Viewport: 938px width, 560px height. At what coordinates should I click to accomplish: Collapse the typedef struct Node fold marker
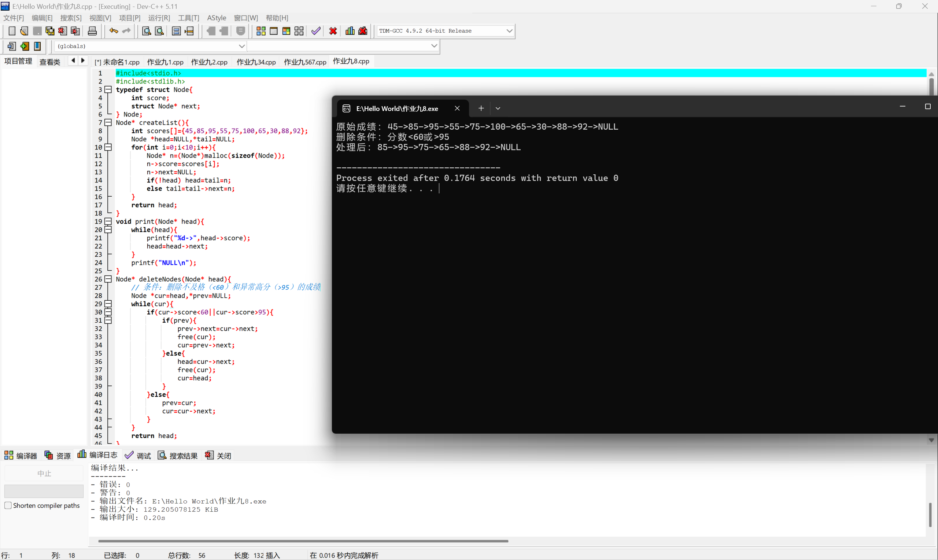click(x=108, y=90)
